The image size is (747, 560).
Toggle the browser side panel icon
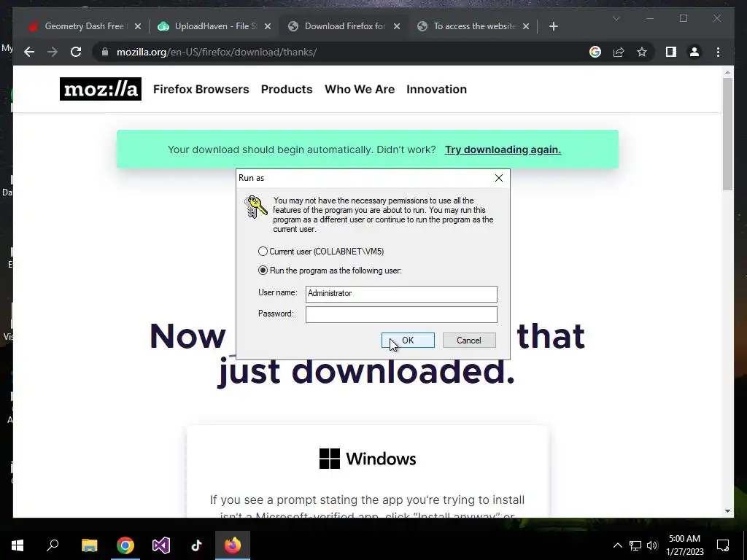click(x=671, y=52)
